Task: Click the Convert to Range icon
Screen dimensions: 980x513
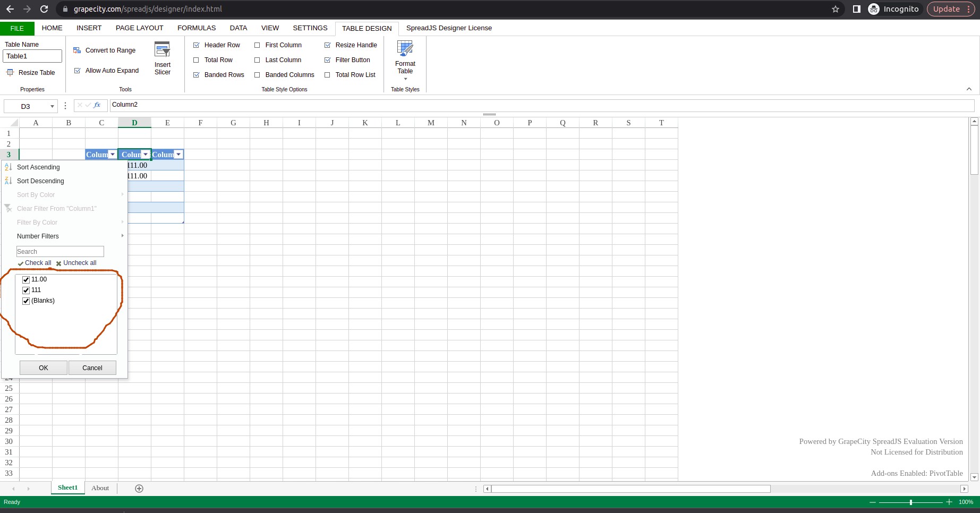Action: point(77,50)
